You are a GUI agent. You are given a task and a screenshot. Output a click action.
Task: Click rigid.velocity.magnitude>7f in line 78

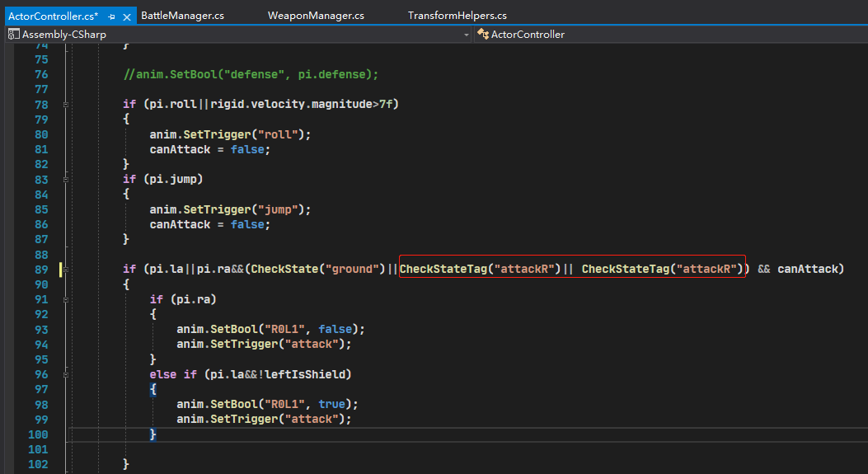click(301, 104)
